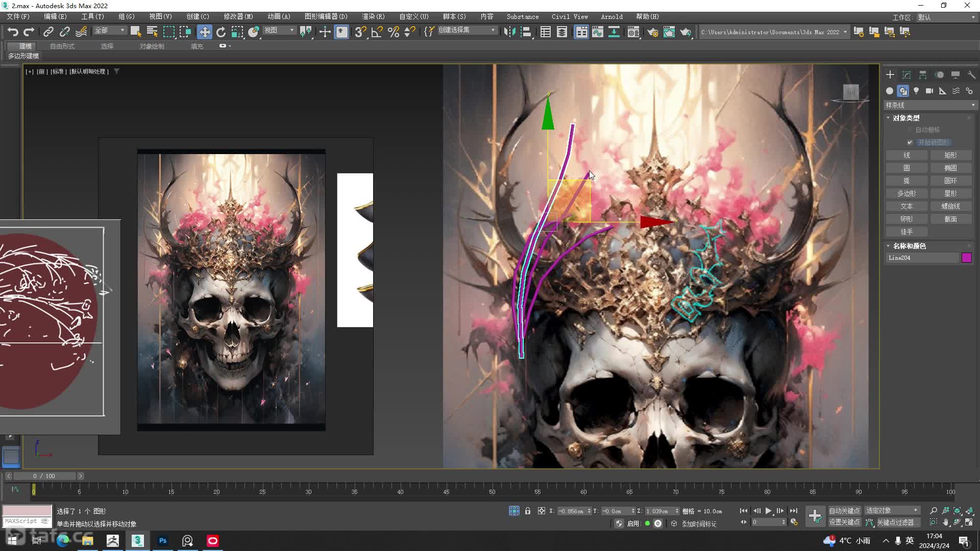Activate the Select and Rotate tool
The width and height of the screenshot is (980, 551).
coord(221,32)
